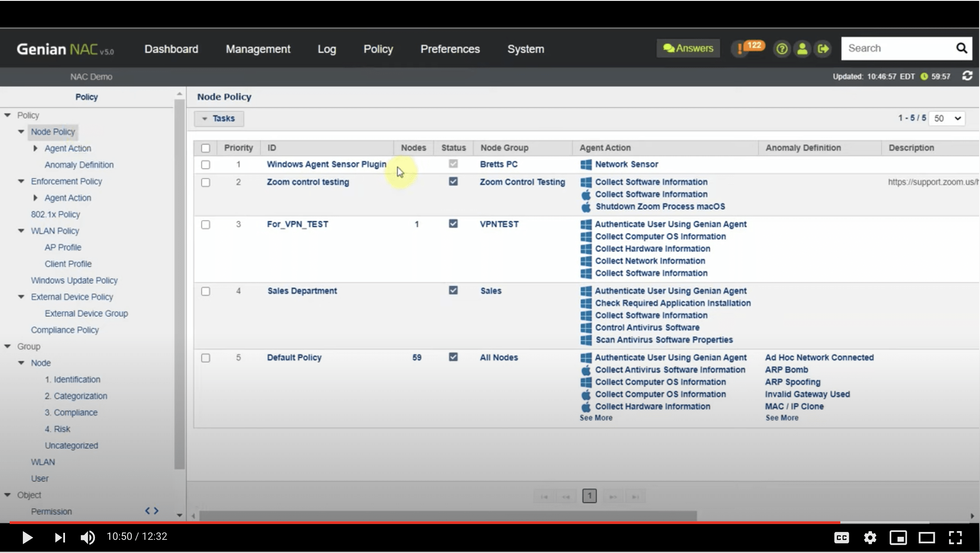The width and height of the screenshot is (980, 553).
Task: Enable the Status checkbox for Windows Agent Sensor Plugin
Action: 454,163
